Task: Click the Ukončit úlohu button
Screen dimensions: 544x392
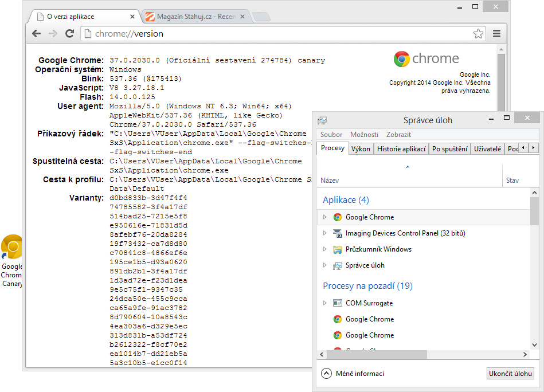Action: [510, 374]
